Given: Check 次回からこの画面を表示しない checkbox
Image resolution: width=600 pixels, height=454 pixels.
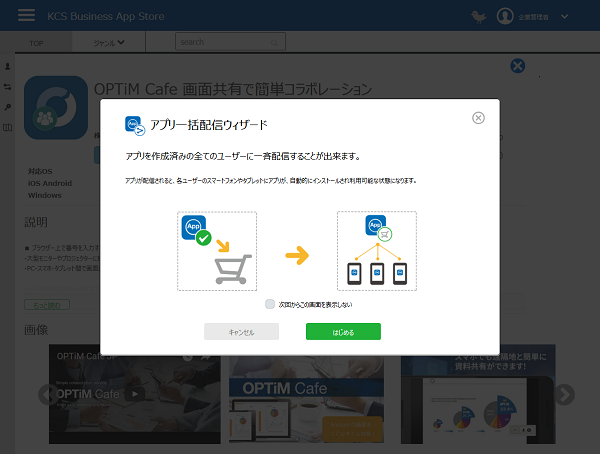Looking at the screenshot, I should [x=270, y=304].
